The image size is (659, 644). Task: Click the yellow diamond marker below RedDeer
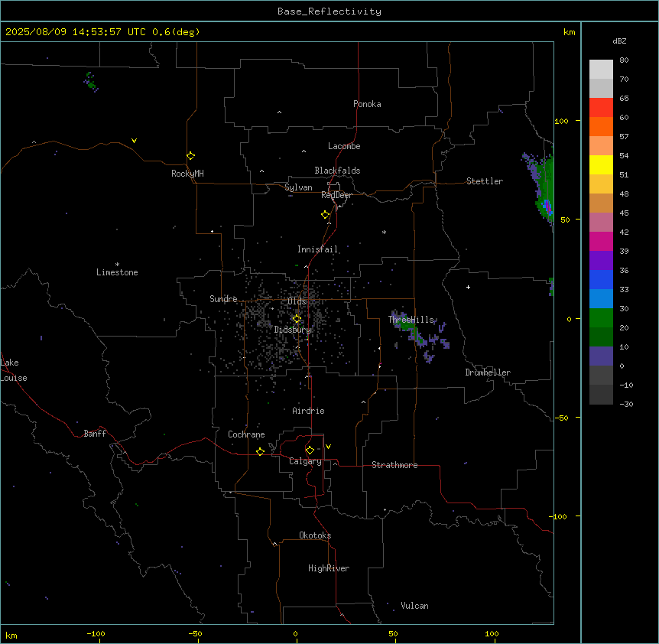pos(325,215)
